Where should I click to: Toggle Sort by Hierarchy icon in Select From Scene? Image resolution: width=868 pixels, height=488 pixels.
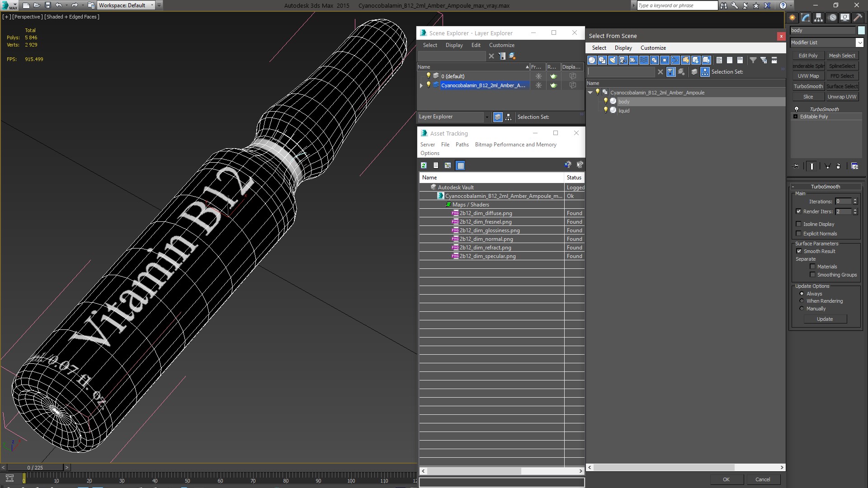[705, 72]
